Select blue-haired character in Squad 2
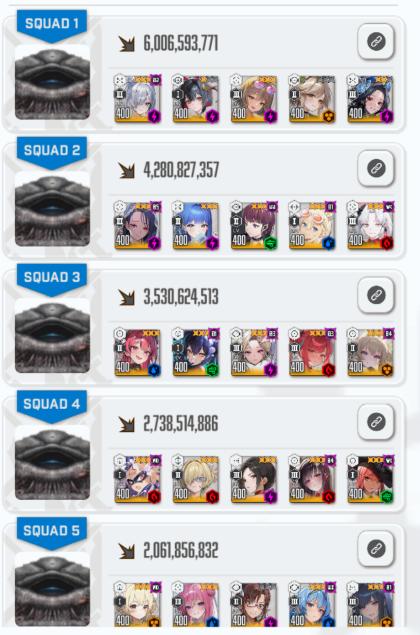 point(196,226)
